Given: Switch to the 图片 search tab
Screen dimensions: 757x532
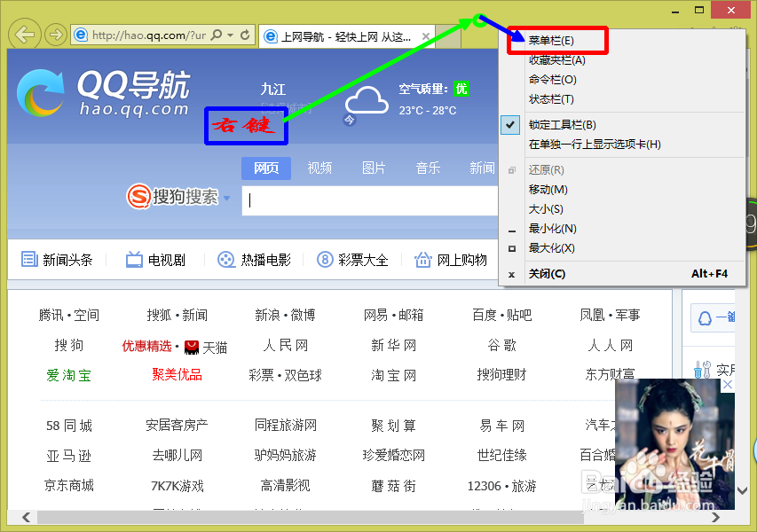Looking at the screenshot, I should click(x=374, y=168).
